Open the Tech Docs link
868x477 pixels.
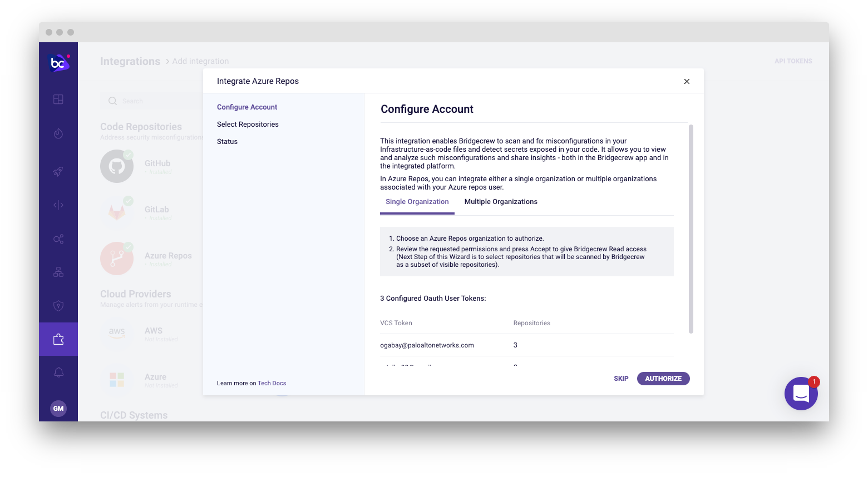(272, 383)
